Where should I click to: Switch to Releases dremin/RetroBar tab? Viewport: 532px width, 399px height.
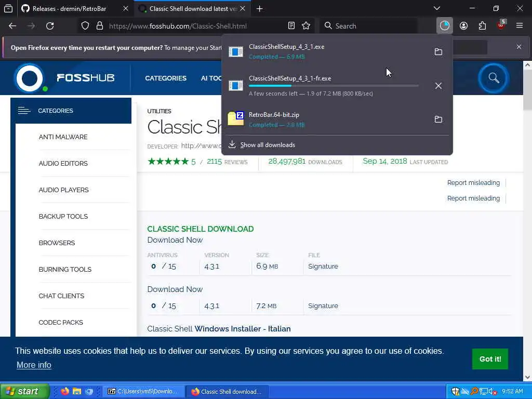(x=70, y=9)
